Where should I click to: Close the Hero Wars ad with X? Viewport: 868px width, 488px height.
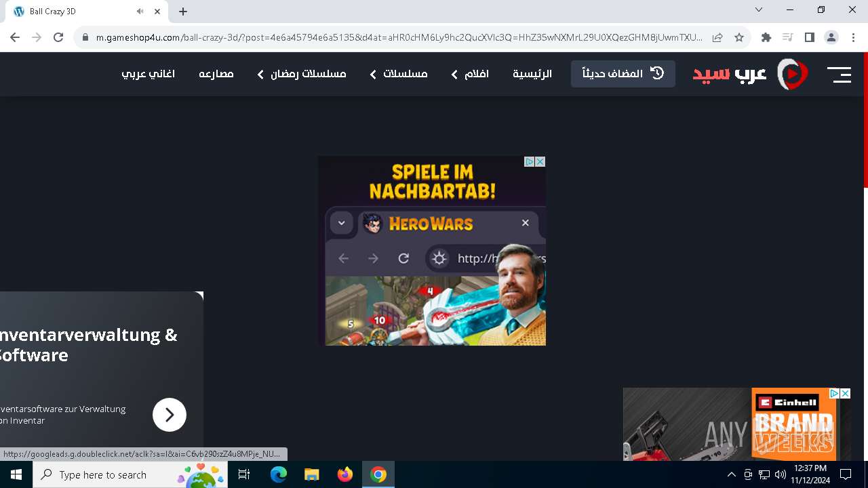[x=540, y=161]
